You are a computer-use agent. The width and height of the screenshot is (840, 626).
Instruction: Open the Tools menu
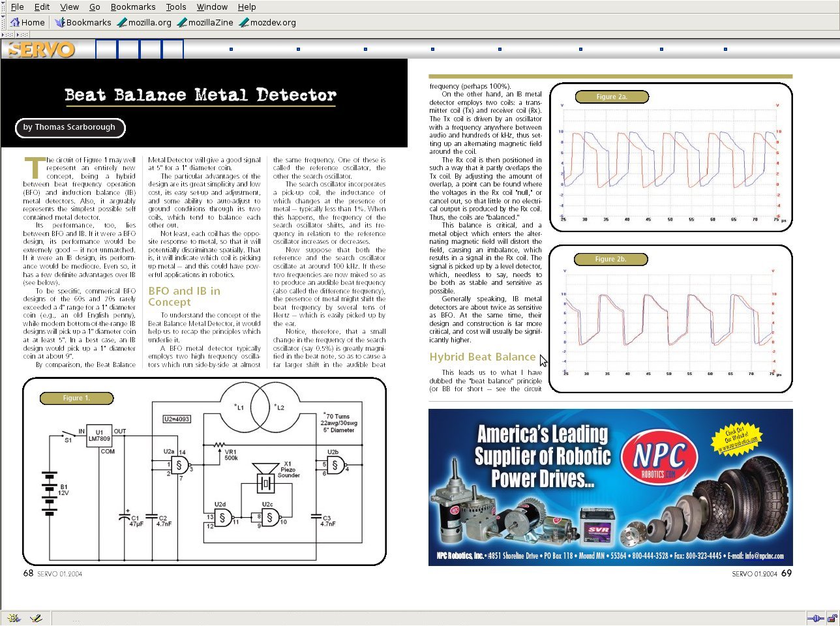(176, 7)
